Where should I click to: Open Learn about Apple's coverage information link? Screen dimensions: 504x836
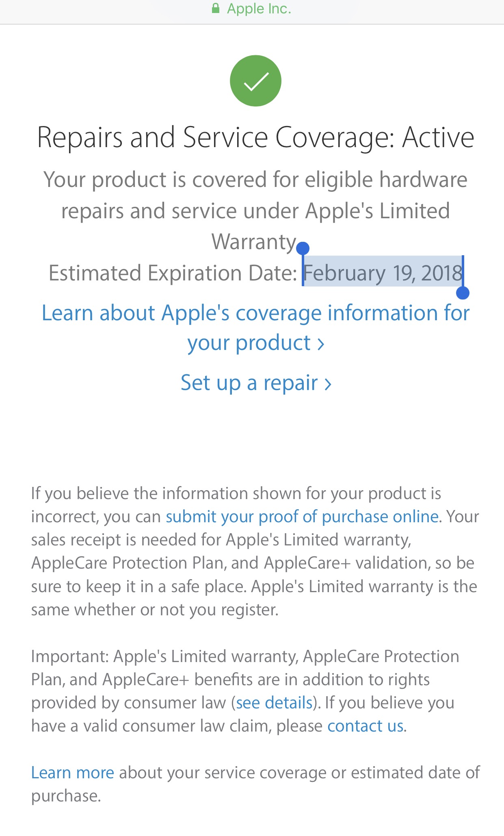coord(255,313)
